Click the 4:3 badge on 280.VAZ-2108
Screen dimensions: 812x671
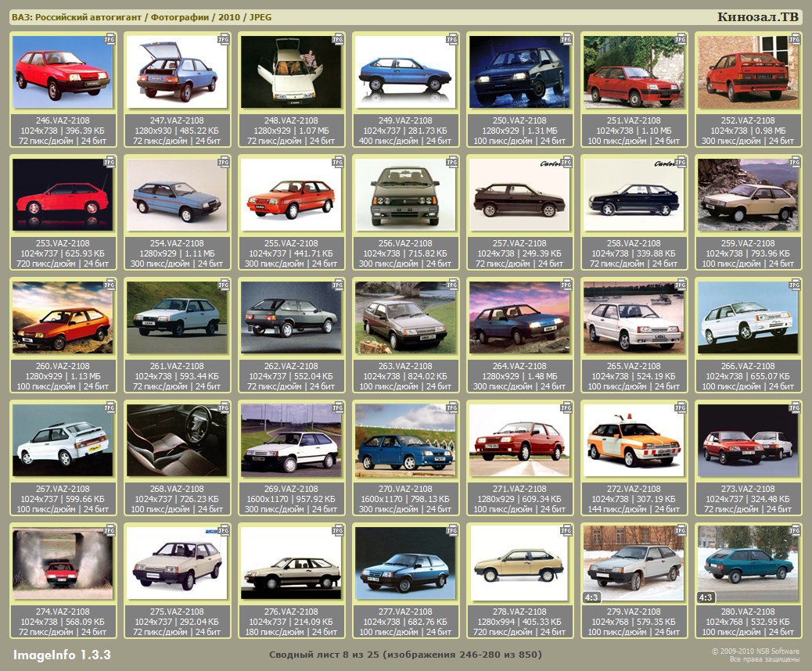(x=706, y=597)
